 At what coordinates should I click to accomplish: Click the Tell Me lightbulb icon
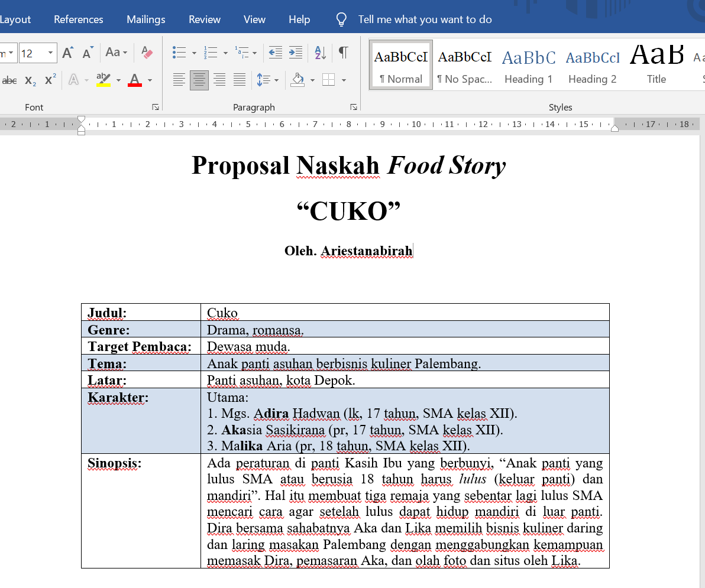341,20
